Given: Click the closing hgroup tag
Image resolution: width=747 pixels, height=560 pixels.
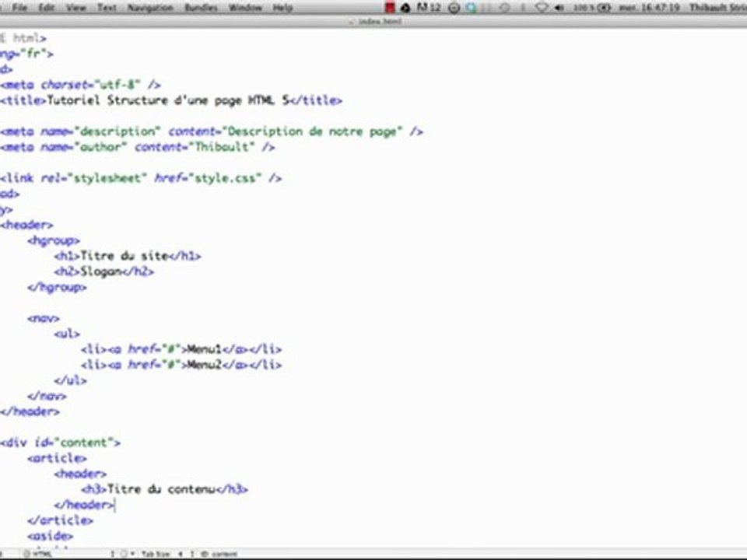Looking at the screenshot, I should [x=57, y=287].
